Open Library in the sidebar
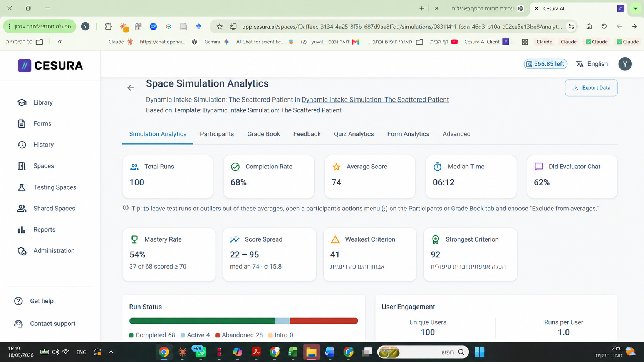Image resolution: width=644 pixels, height=362 pixels. [x=35, y=102]
